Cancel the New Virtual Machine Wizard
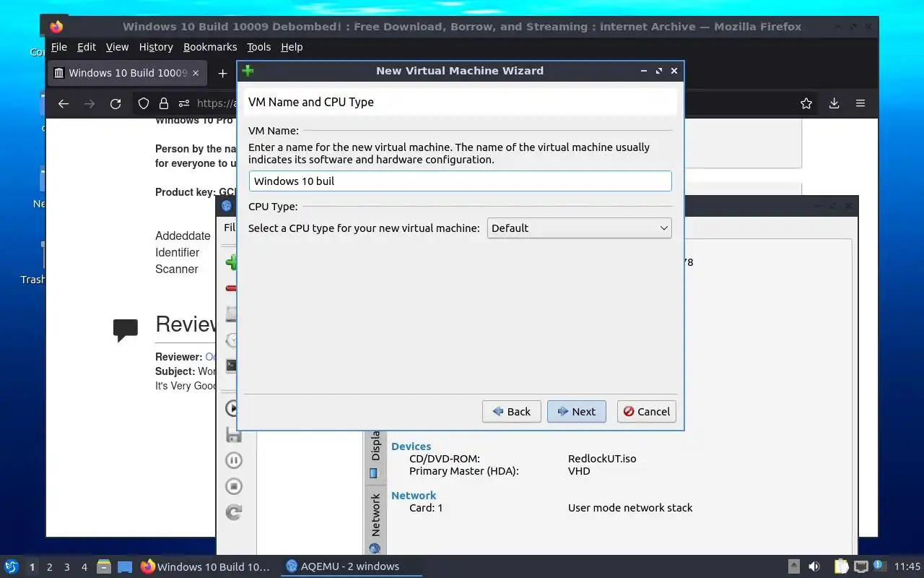Screen dimensions: 924x578 [647, 412]
